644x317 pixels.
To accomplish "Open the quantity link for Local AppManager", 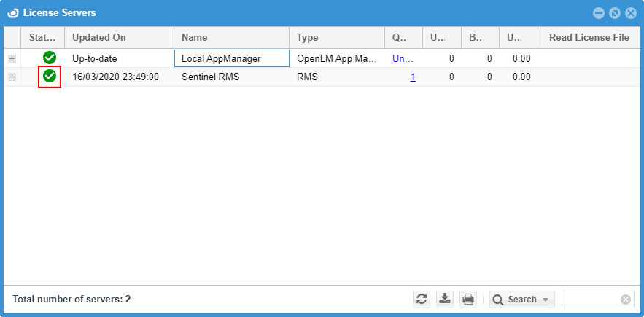I will 403,58.
